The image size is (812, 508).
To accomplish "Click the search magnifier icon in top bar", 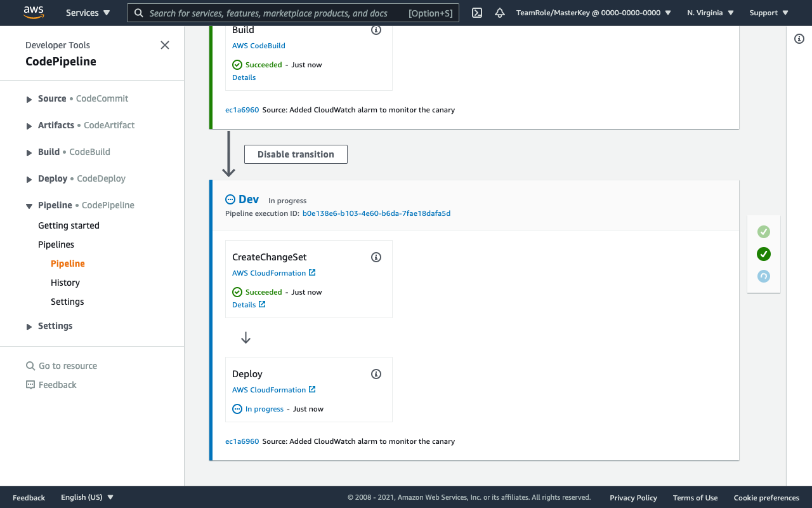I will (139, 13).
